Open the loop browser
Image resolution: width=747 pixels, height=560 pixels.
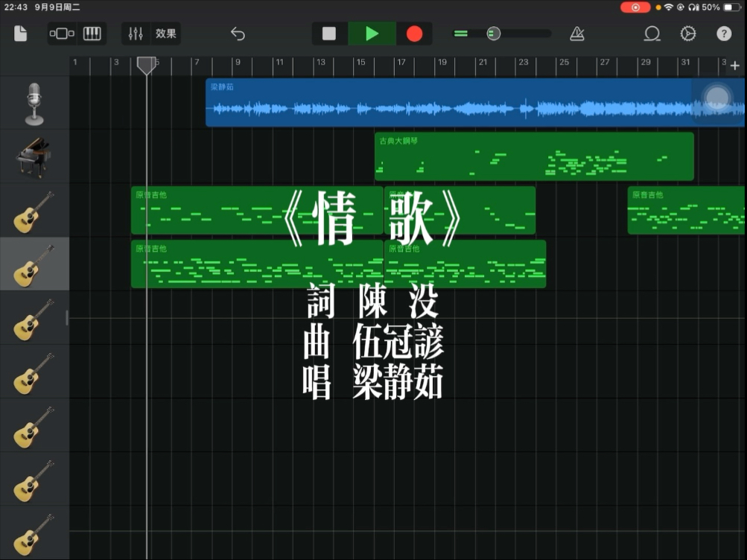(652, 34)
